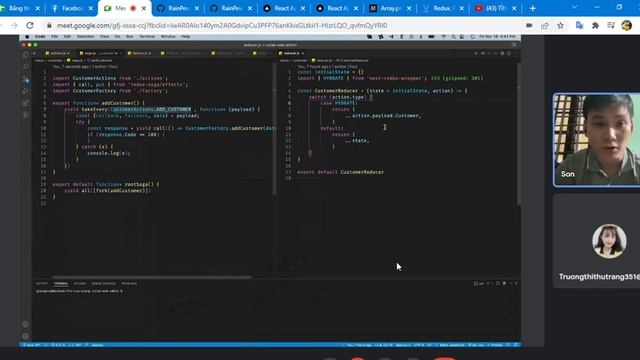Screen dimensions: 640x360
Task: Switch to the Redux browser tab
Action: pyautogui.click(x=443, y=8)
